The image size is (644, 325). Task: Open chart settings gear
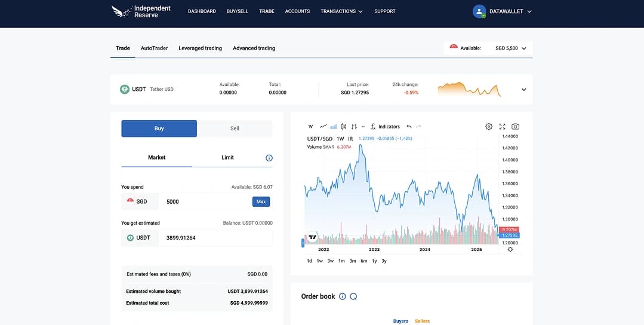(489, 127)
